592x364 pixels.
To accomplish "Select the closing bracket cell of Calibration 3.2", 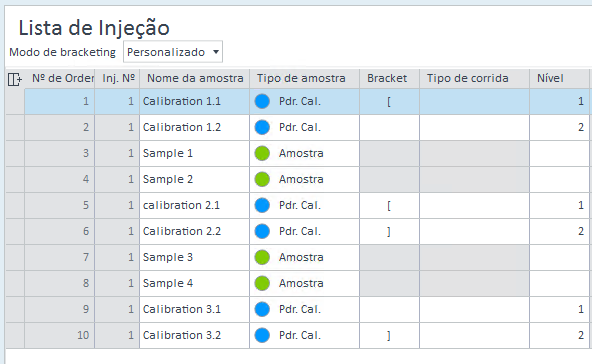I will [x=389, y=335].
